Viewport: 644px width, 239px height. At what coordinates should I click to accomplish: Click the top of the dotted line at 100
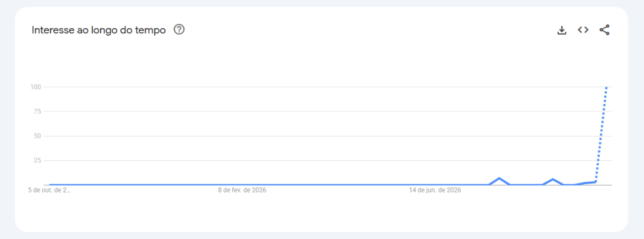click(607, 87)
